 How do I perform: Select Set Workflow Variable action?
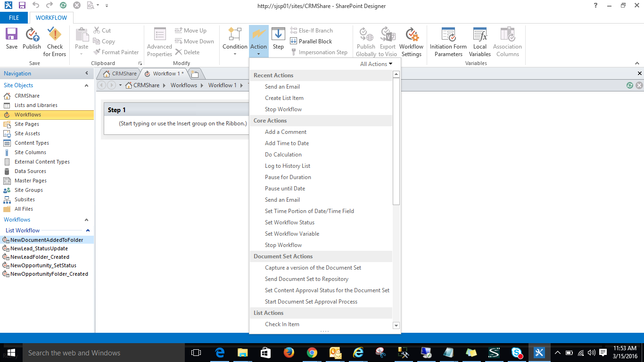[x=292, y=234]
